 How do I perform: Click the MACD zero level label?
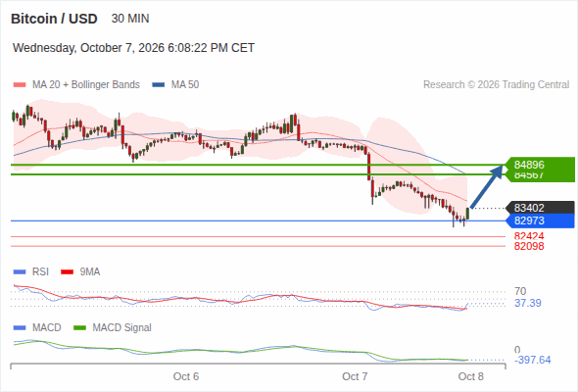click(517, 350)
